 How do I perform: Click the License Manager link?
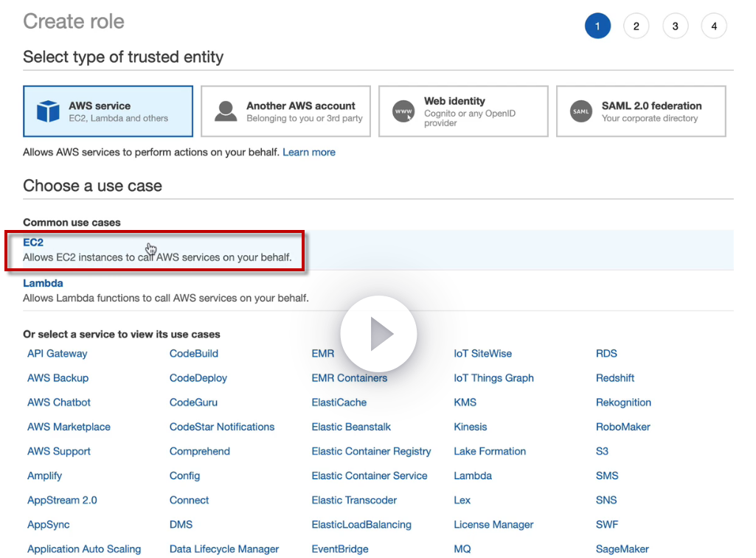(493, 525)
